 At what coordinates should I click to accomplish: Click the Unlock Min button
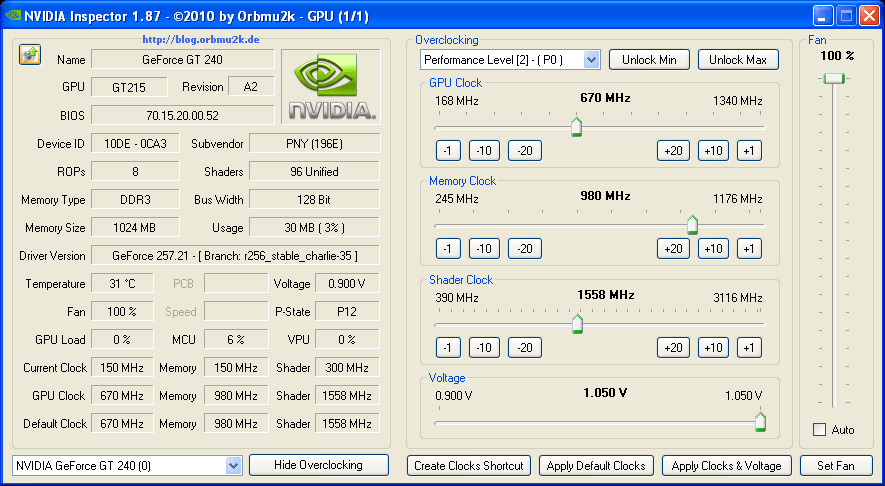[649, 60]
